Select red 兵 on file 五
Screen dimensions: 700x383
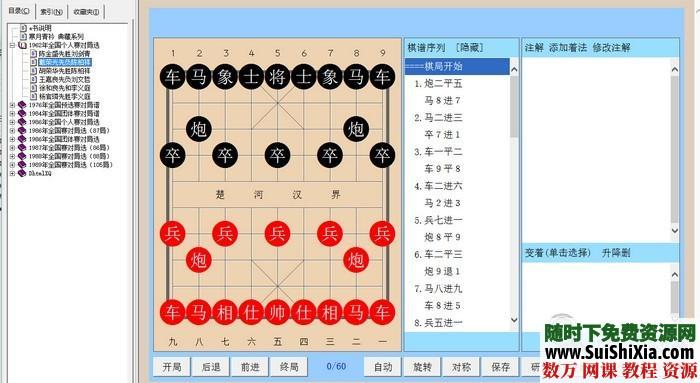click(277, 233)
